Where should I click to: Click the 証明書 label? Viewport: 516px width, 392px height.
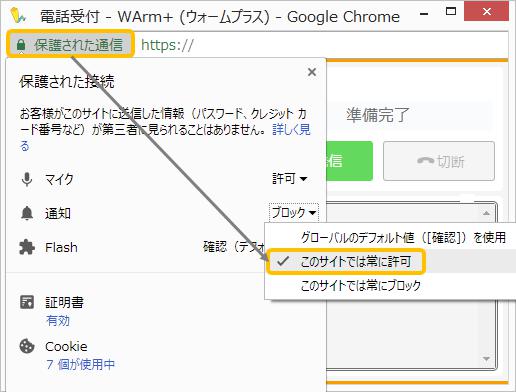click(64, 302)
